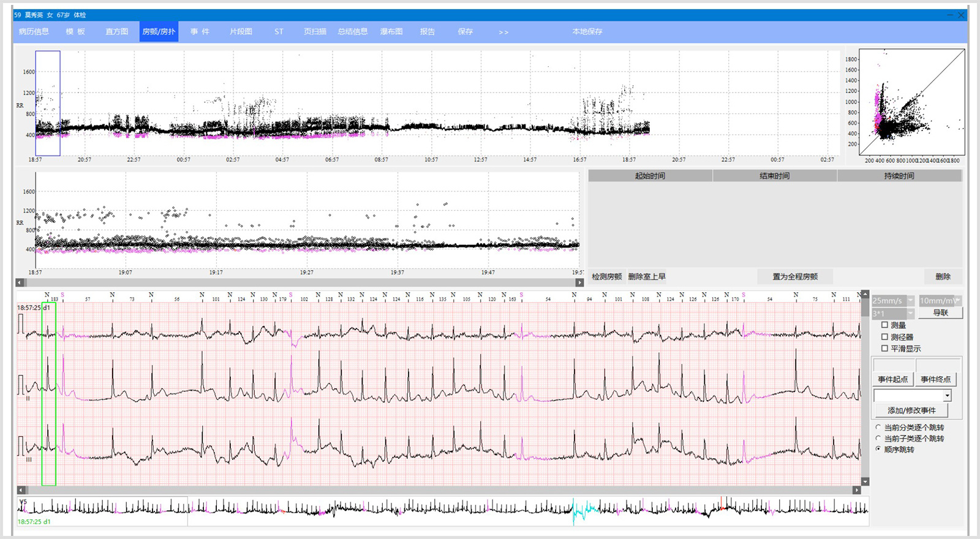Click the >> more tabs arrow

click(503, 32)
